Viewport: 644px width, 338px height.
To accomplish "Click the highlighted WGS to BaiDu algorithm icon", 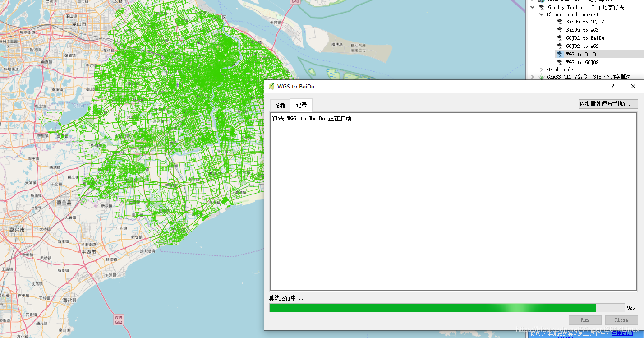I will (560, 54).
